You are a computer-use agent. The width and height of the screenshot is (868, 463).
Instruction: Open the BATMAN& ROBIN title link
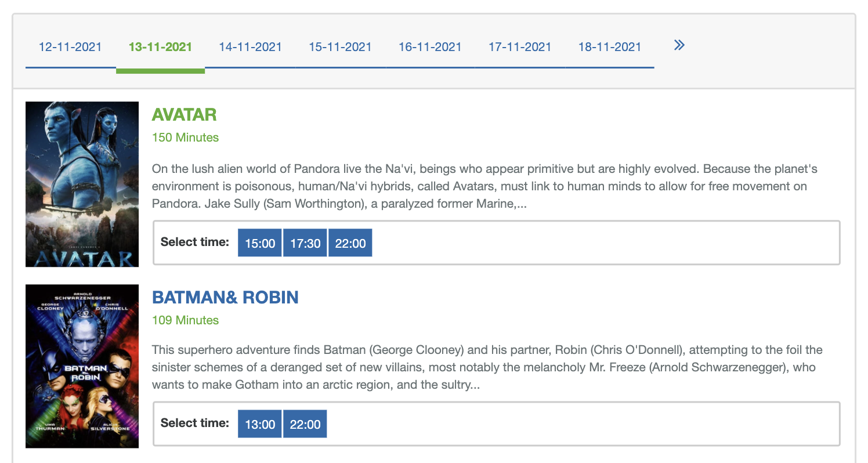pyautogui.click(x=225, y=298)
